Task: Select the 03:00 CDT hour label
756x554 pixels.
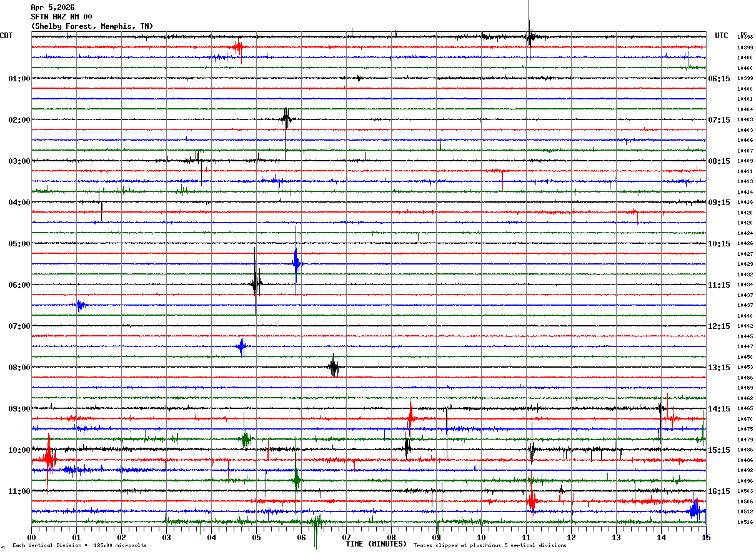Action: [19, 161]
